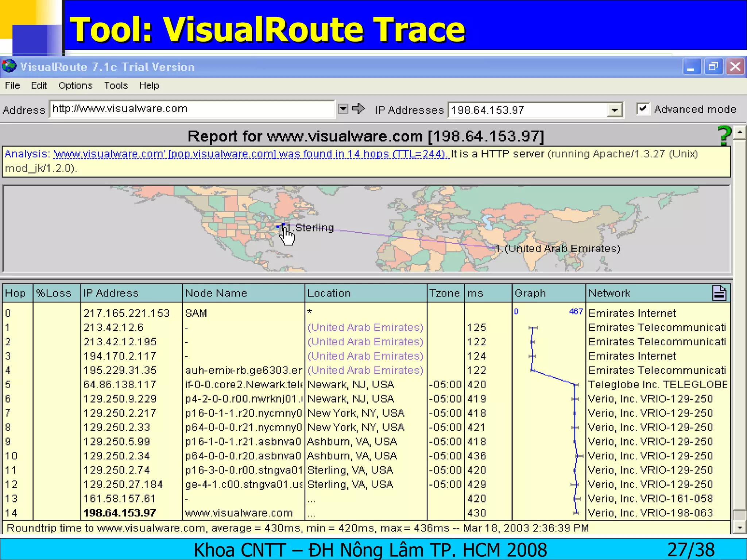Click IP 213.42.12.195 in hop 2
The width and height of the screenshot is (747, 560).
coord(120,342)
